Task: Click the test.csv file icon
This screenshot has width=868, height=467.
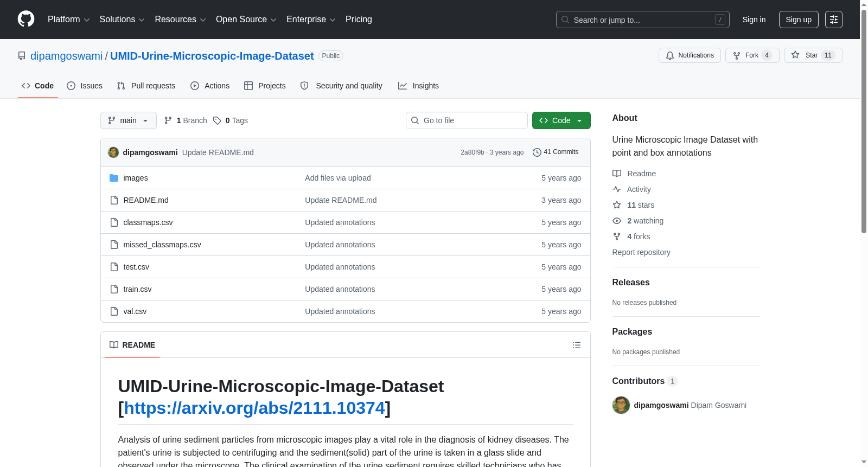Action: click(x=114, y=267)
